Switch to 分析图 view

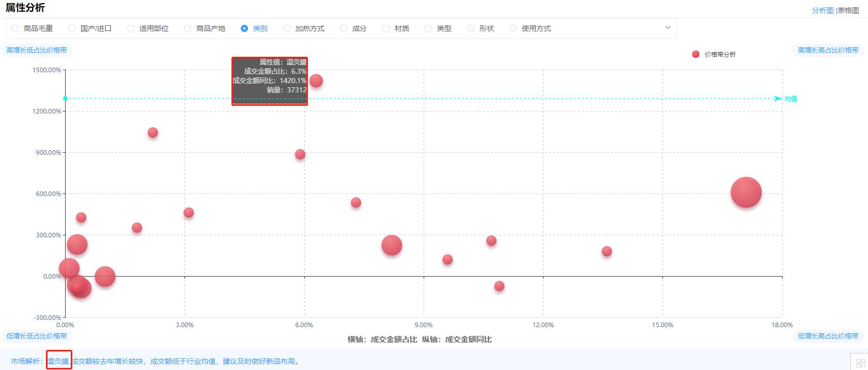(823, 10)
